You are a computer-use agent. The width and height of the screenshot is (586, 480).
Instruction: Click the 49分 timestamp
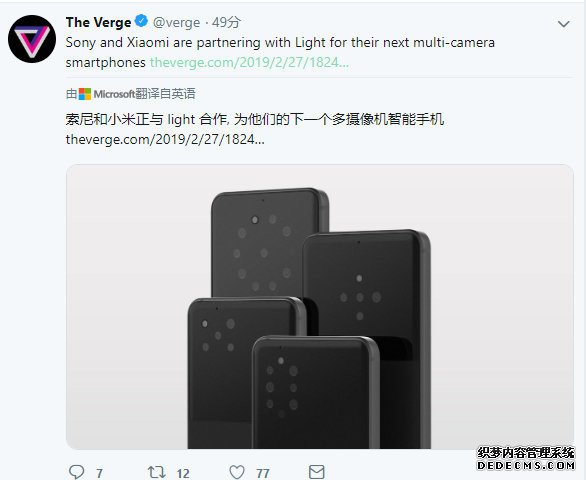[x=226, y=22]
